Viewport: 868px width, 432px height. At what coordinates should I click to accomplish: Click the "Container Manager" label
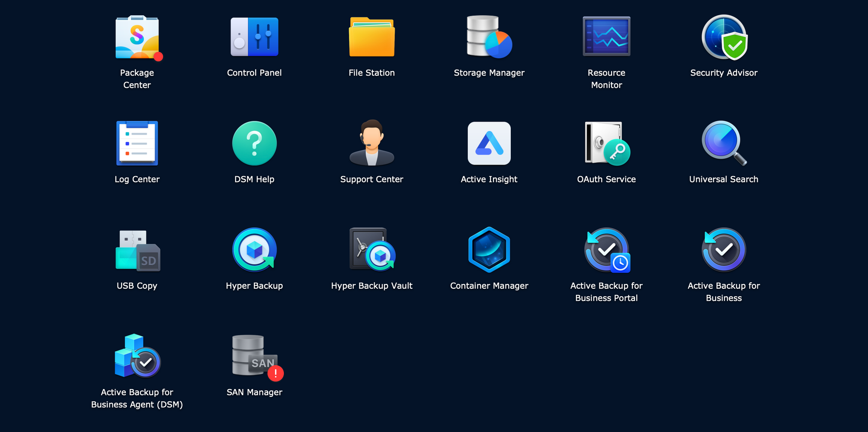point(489,286)
